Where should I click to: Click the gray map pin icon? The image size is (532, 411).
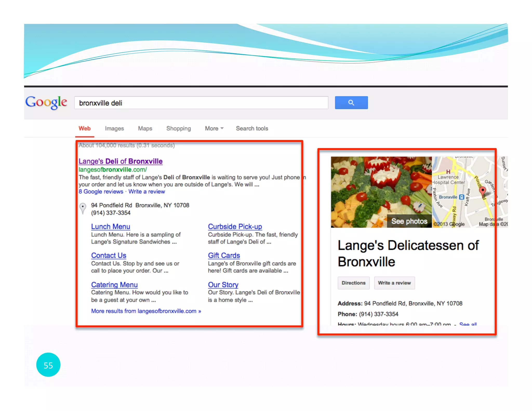point(83,208)
